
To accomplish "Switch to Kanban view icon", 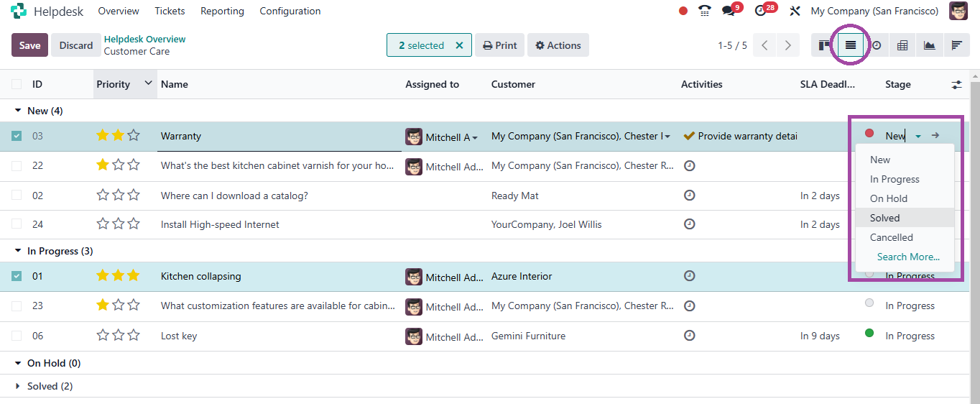I will (824, 45).
